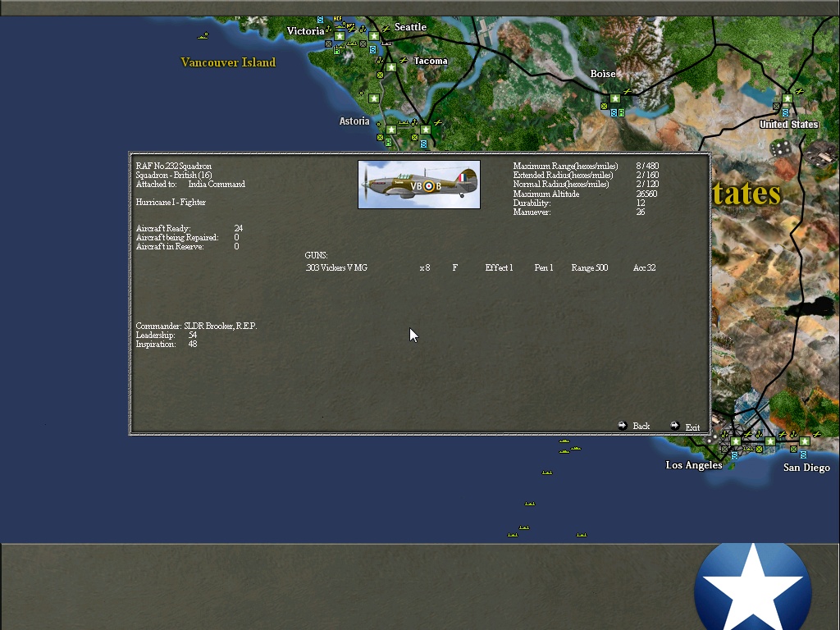The image size is (840, 630).
Task: Click the Boise map label
Action: (603, 74)
